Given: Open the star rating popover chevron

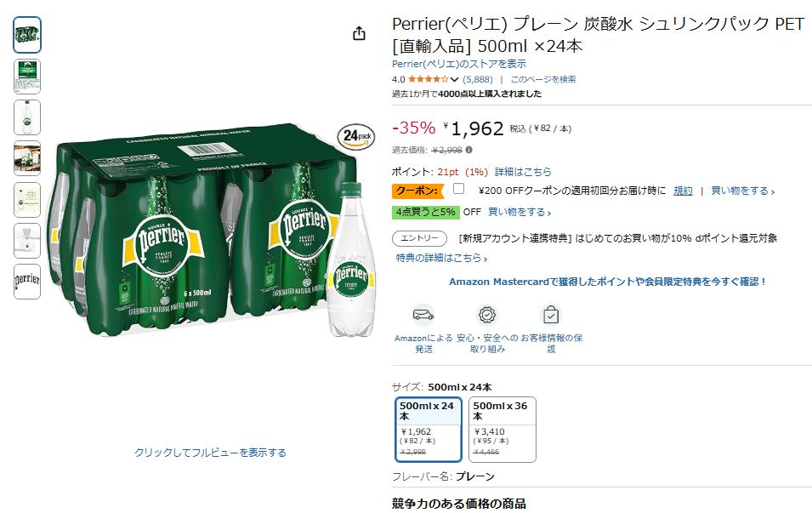Looking at the screenshot, I should tap(454, 79).
